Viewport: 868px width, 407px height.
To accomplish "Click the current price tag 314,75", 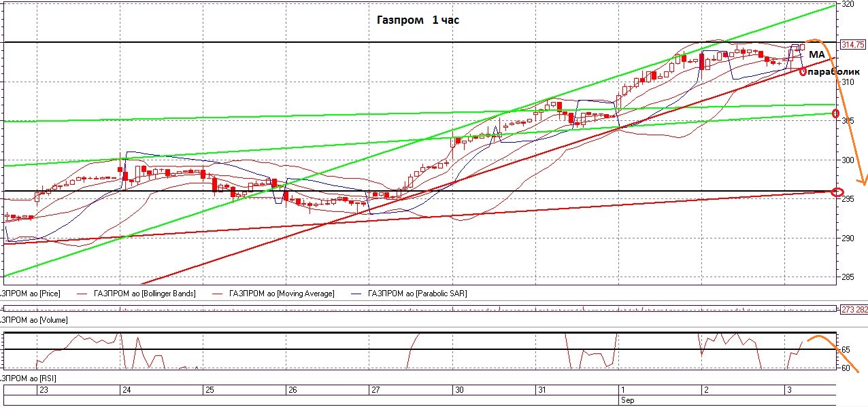I will [853, 45].
